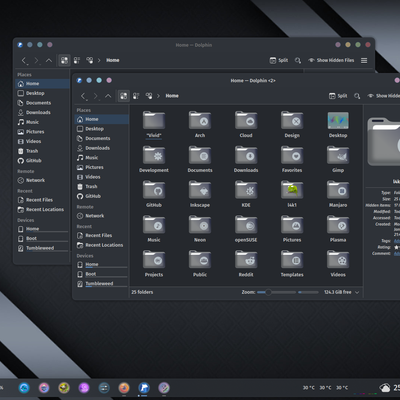This screenshot has height=400, width=400.
Task: Open search in the background Dolphin toolbar
Action: point(298,60)
